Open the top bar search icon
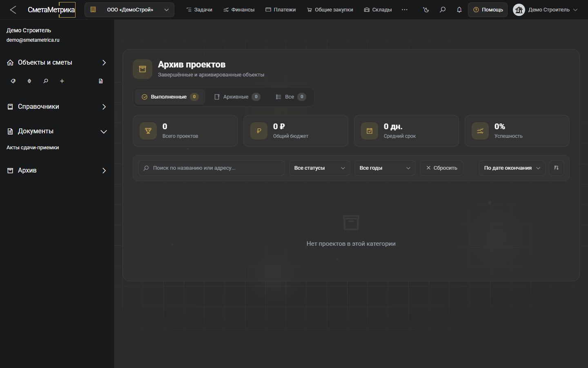Screen dimensions: 588x368 point(443,10)
